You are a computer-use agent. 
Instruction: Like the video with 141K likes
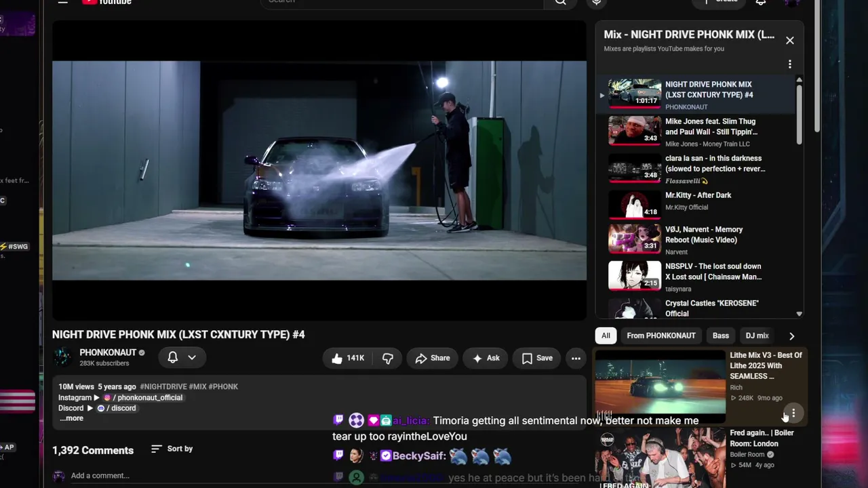[348, 359]
